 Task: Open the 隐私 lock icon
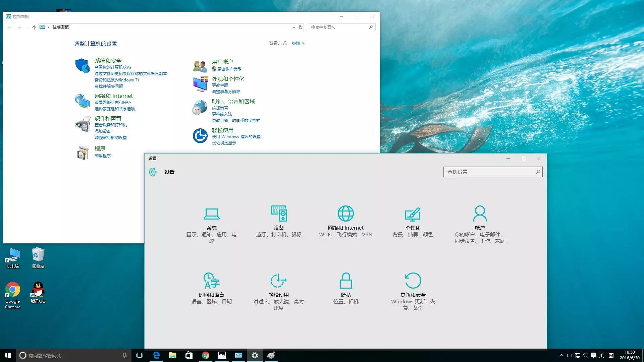tap(346, 281)
